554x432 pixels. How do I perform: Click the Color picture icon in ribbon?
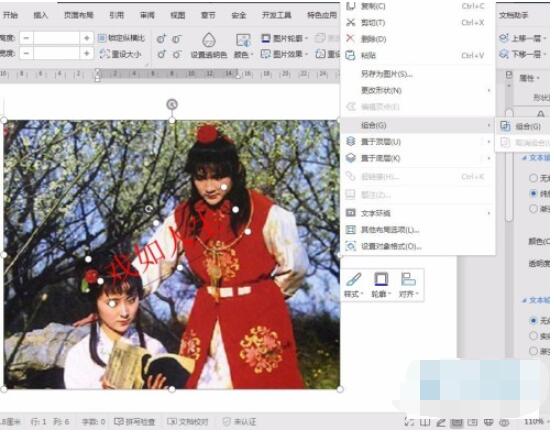(243, 40)
